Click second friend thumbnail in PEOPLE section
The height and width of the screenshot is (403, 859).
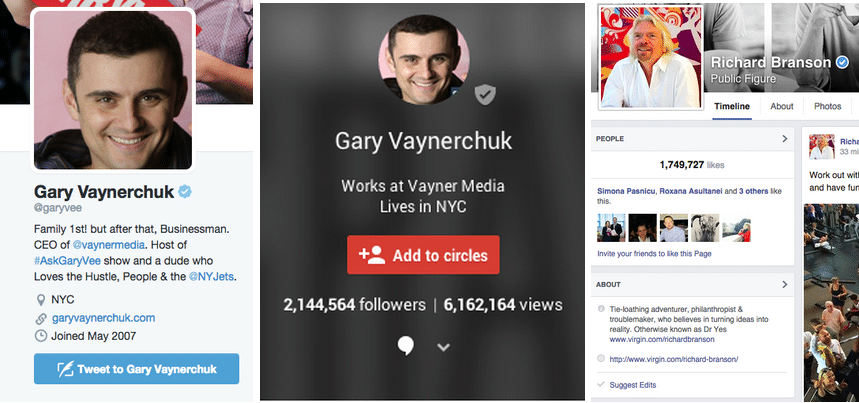[x=642, y=228]
